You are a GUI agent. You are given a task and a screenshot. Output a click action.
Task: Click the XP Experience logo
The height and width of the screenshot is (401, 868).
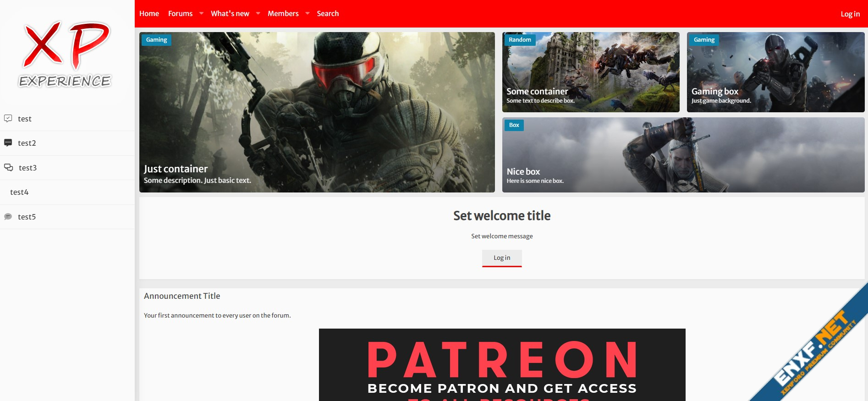coord(65,55)
